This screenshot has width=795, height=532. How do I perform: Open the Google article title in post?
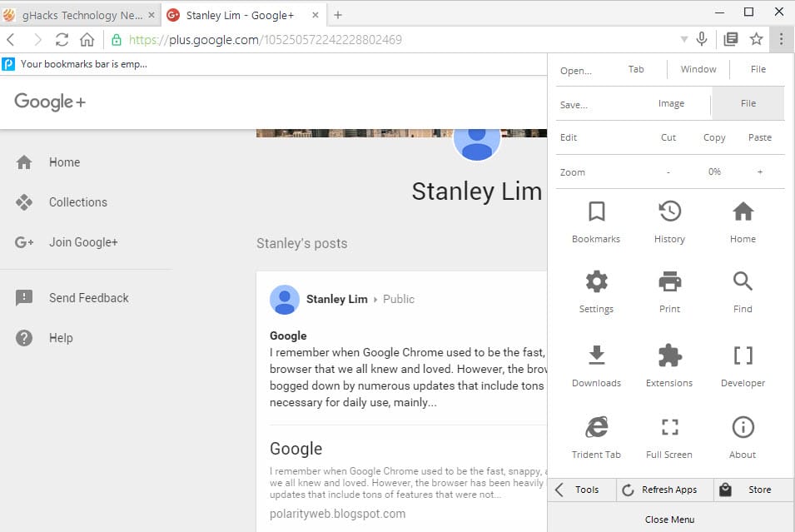pos(296,449)
